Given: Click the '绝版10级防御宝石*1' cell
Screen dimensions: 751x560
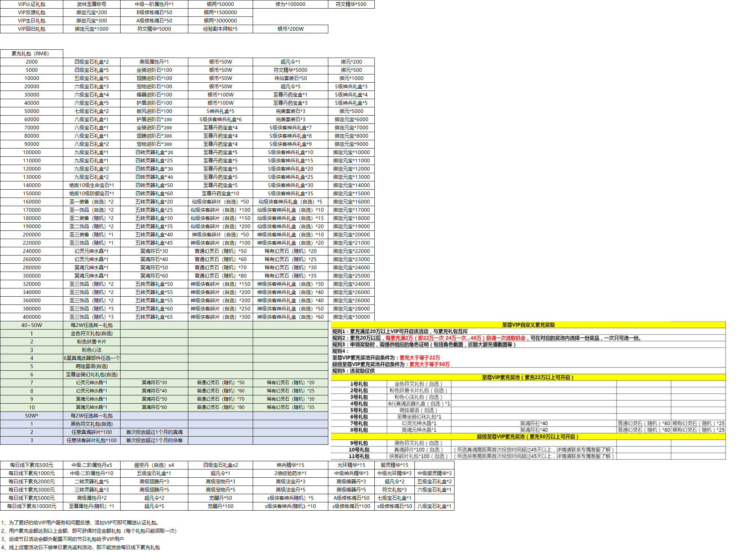Looking at the screenshot, I should tap(92, 193).
